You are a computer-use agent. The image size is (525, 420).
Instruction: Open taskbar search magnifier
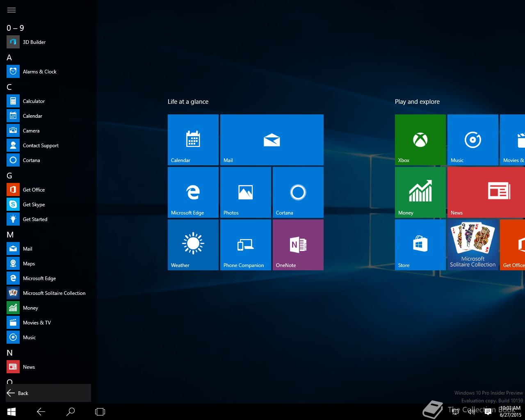coord(71,412)
